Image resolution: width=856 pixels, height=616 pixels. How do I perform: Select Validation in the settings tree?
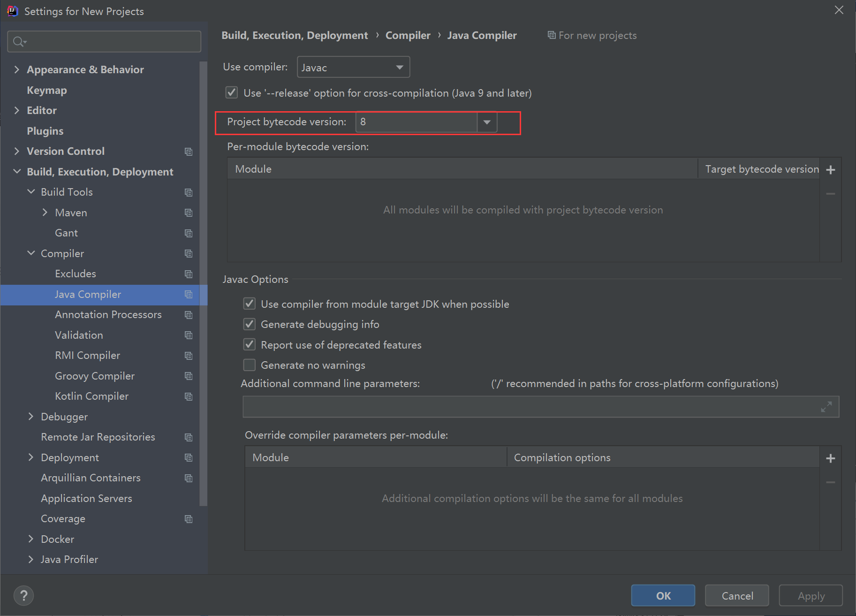79,335
